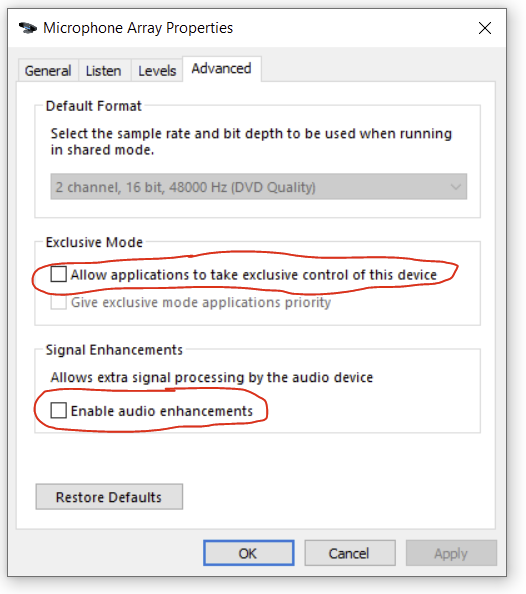Screen dimensions: 526x594
Task: Close the Microphone Array Properties dialog
Action: 485,28
